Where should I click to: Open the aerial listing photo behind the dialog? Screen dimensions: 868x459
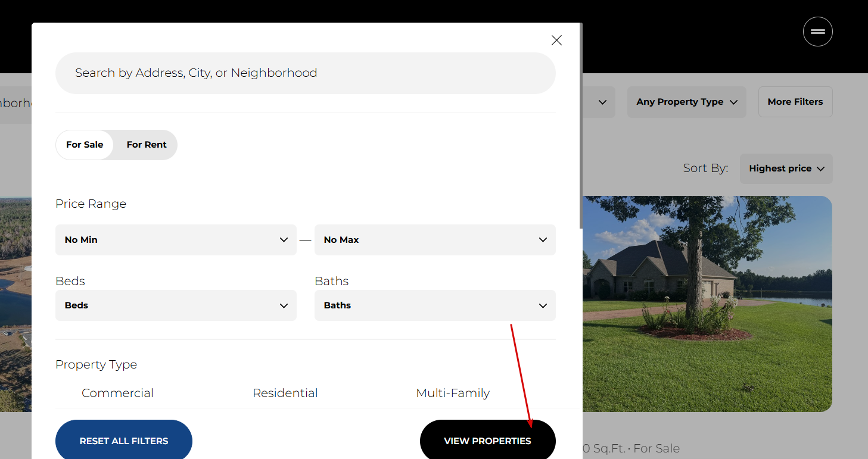[15, 304]
